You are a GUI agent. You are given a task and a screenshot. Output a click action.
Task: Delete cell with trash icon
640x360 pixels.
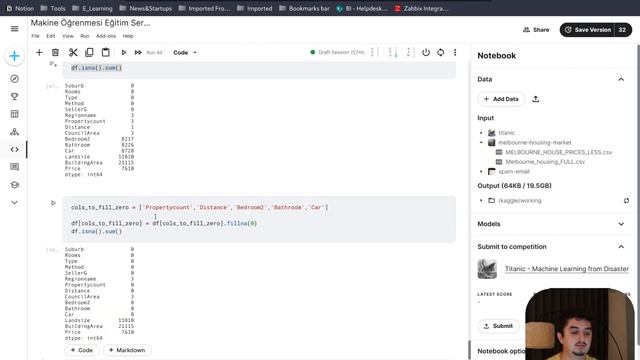coord(55,52)
